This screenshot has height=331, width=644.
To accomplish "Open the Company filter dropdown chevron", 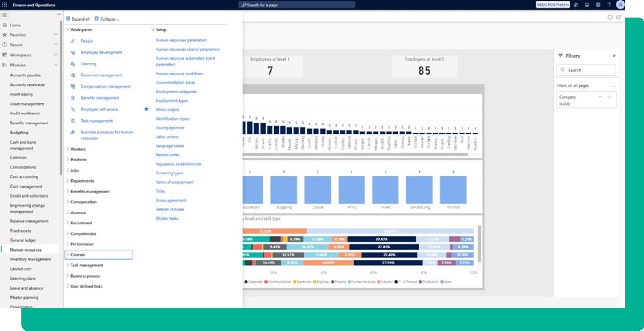I will click(x=600, y=97).
